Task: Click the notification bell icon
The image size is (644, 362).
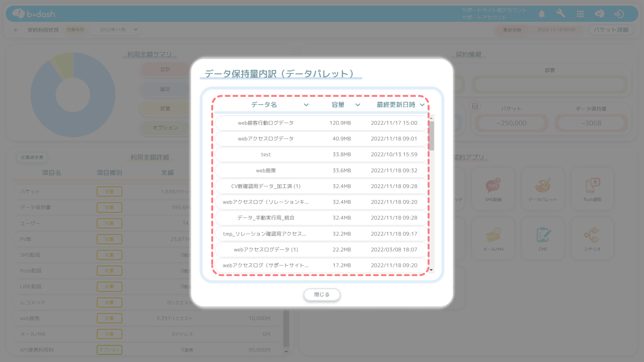Action: [542, 14]
